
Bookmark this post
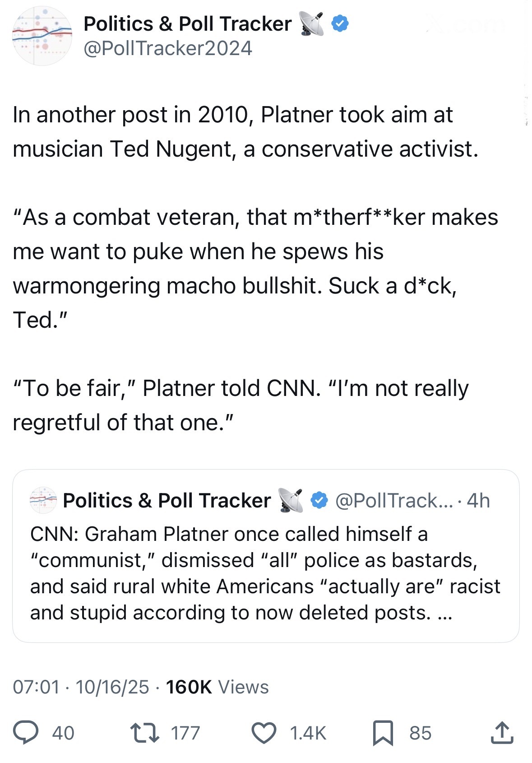pyautogui.click(x=383, y=732)
